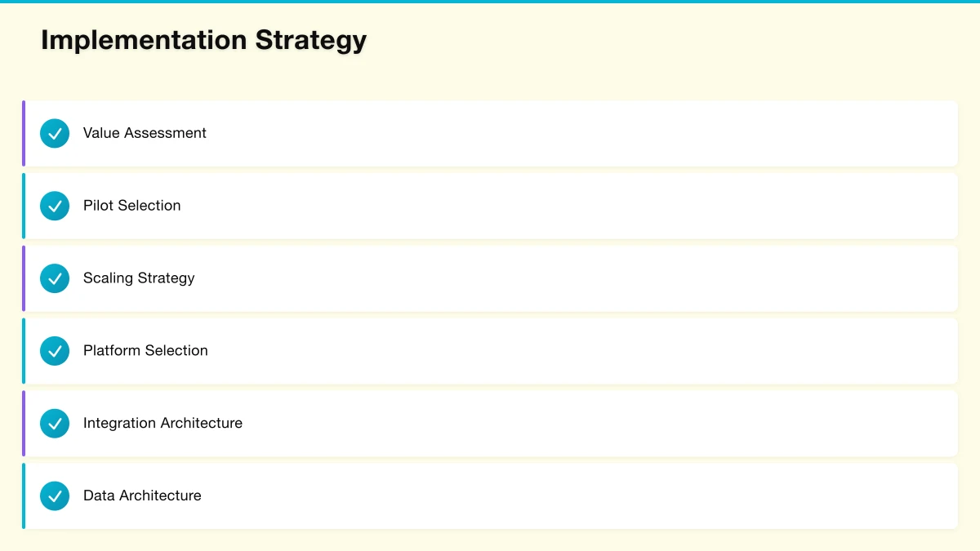Click the Pilot Selection text label
The width and height of the screenshot is (980, 551).
coord(131,206)
